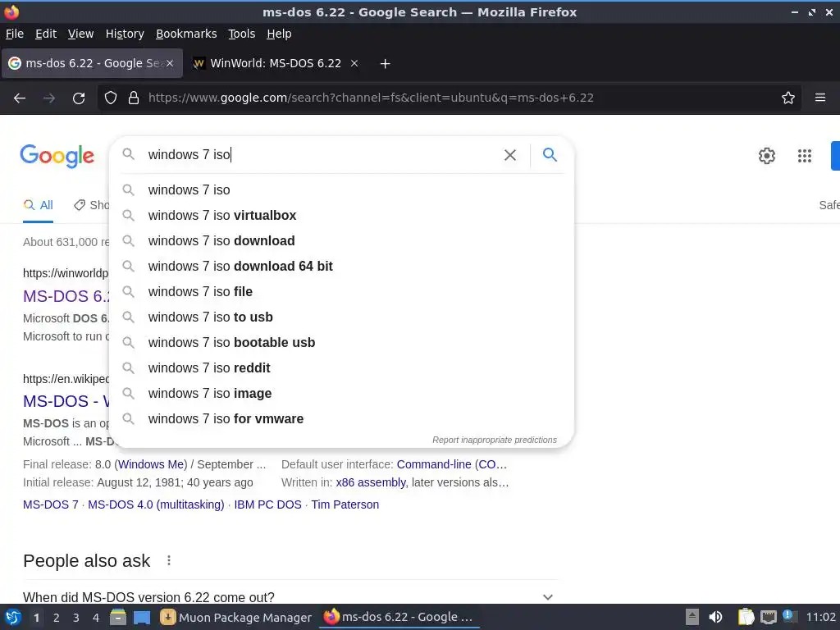Open the network monitor tray icon
The image size is (840, 630).
click(x=769, y=617)
